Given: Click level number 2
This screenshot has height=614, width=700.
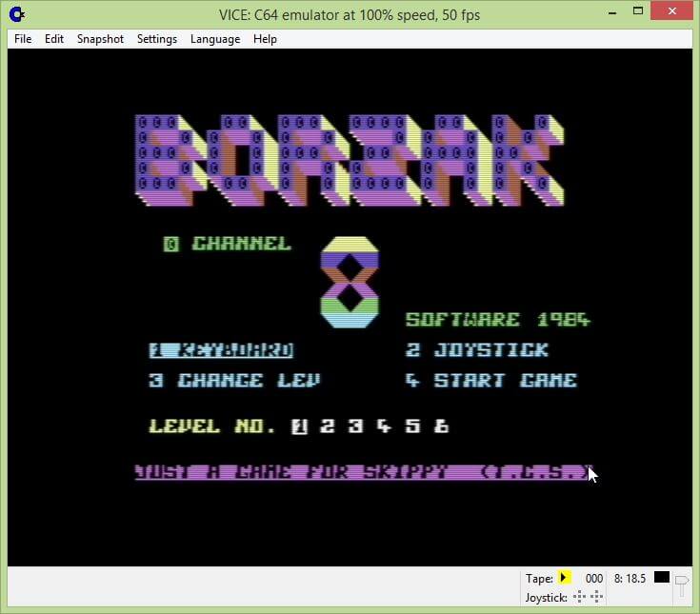Looking at the screenshot, I should 328,426.
